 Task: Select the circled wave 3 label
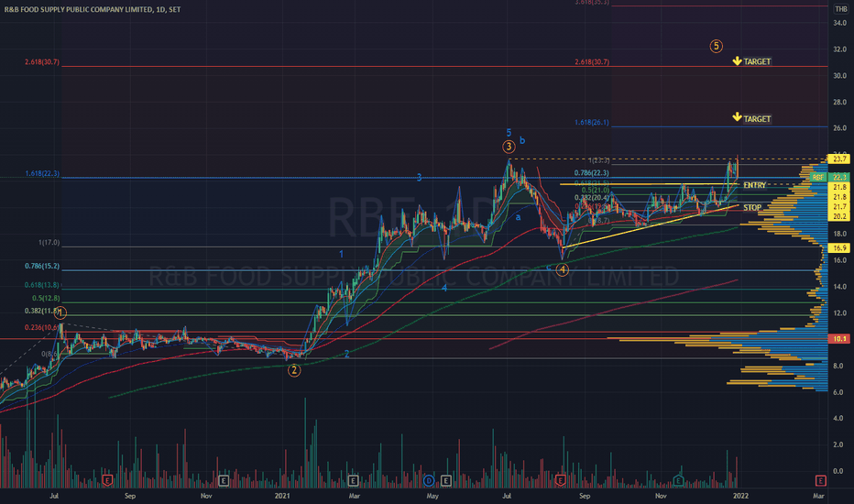509,147
